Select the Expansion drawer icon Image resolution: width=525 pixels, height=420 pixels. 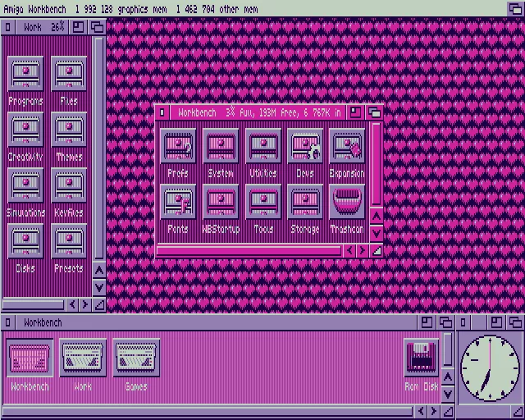tap(347, 147)
